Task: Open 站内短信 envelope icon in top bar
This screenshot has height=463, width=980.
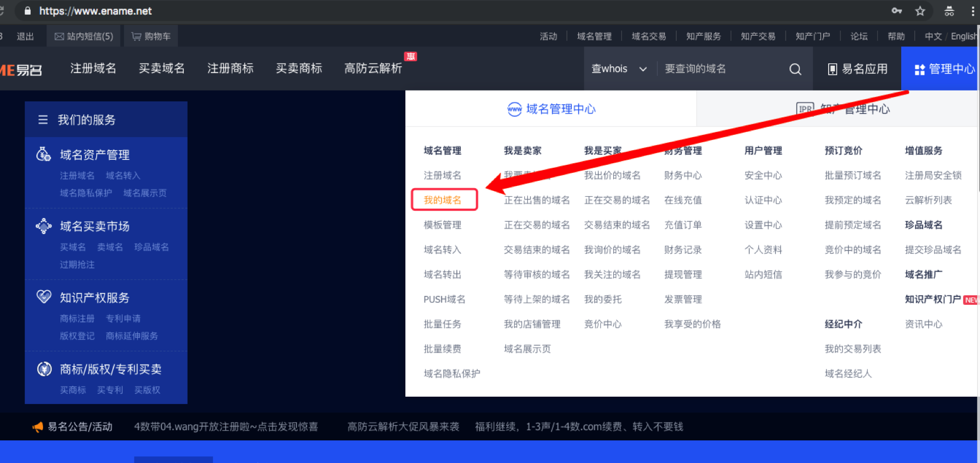Action: pyautogui.click(x=59, y=36)
